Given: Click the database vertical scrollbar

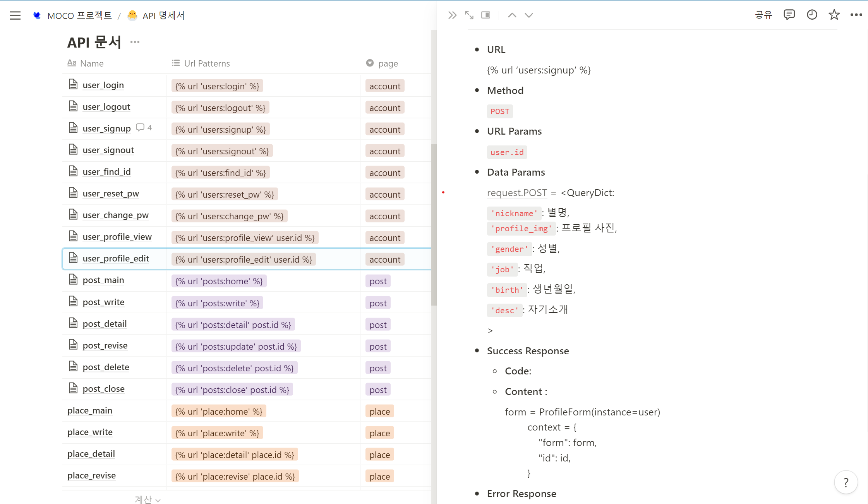Looking at the screenshot, I should tap(434, 224).
